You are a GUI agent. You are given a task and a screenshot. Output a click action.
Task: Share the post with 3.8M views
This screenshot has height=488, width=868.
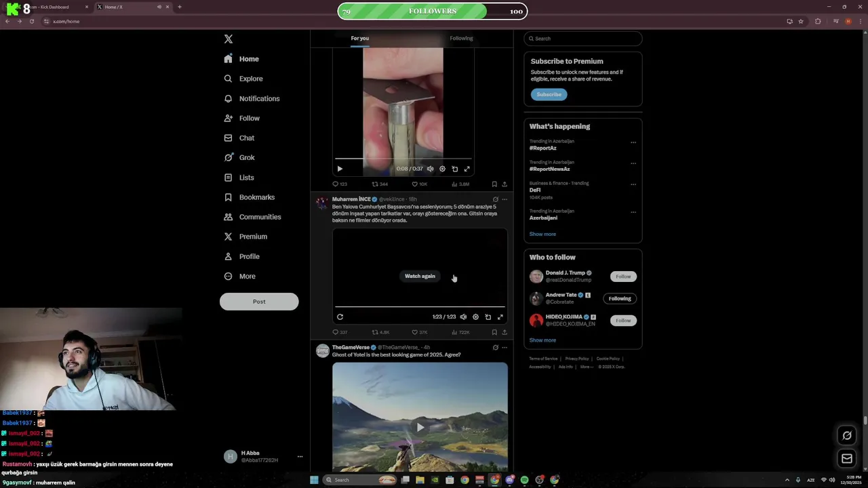504,184
